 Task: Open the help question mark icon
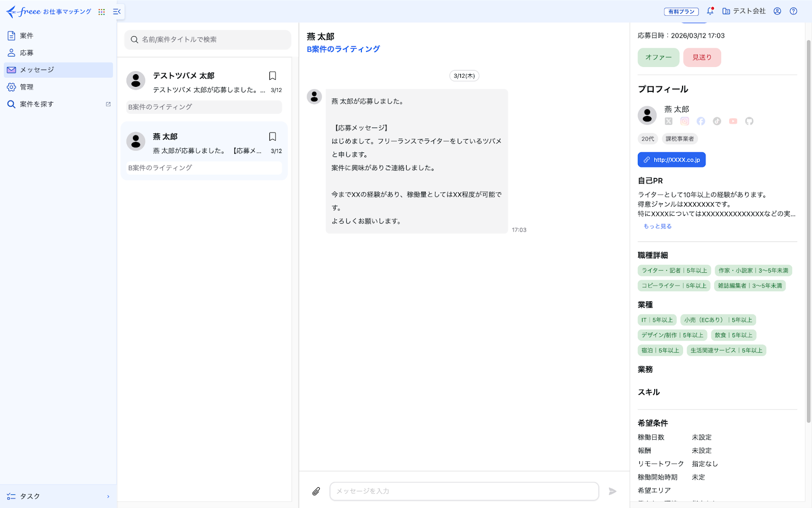tap(793, 11)
